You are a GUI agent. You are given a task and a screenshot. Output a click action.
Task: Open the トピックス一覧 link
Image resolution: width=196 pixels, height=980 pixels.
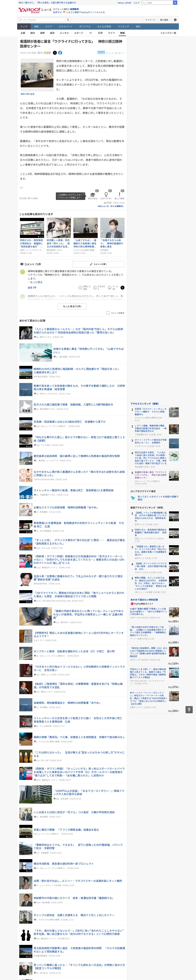(168, 33)
